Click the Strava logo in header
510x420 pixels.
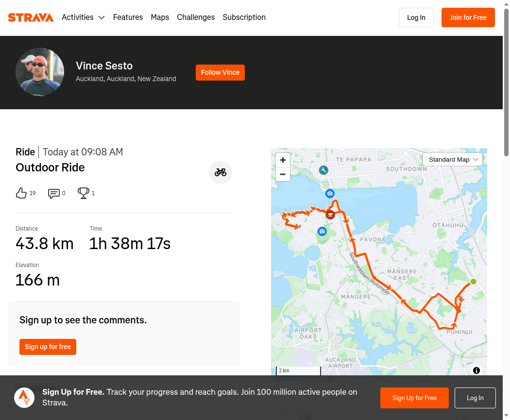31,17
